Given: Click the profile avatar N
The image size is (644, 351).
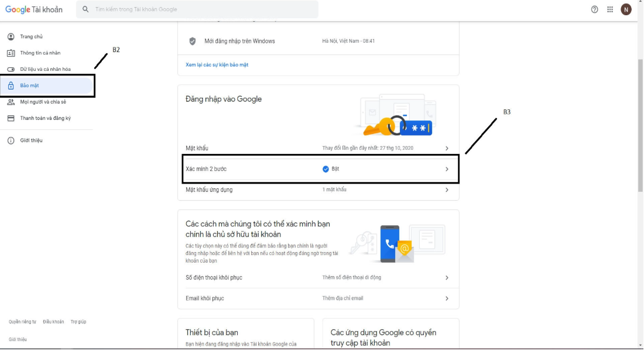Looking at the screenshot, I should (626, 9).
